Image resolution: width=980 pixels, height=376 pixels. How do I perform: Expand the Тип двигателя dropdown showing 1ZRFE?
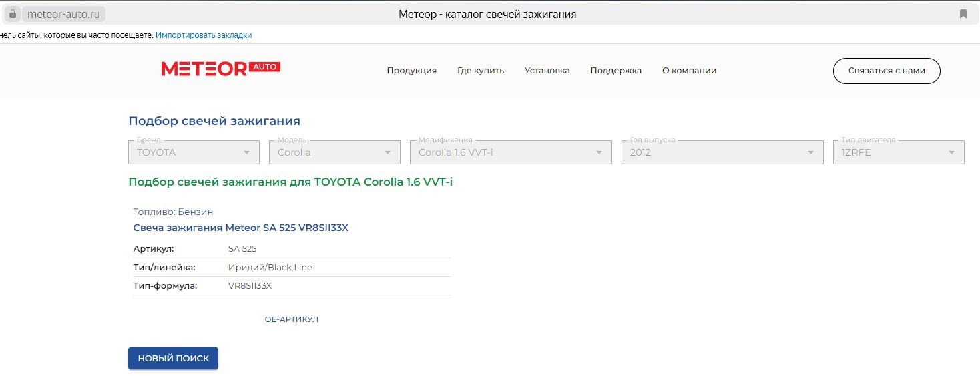coord(899,152)
